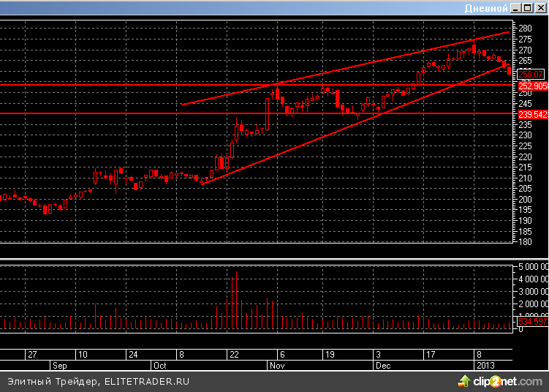Select the current price label 258,07
Viewport: 549px width, 392px height.
531,75
